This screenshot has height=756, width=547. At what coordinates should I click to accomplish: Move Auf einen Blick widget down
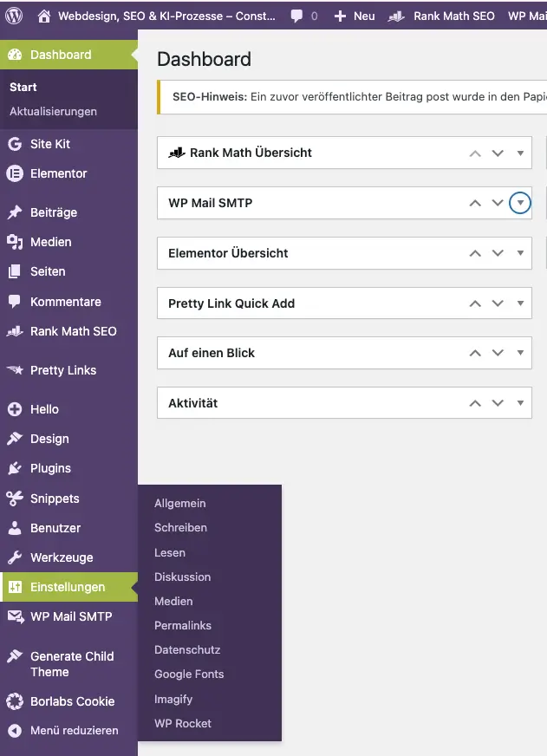498,353
